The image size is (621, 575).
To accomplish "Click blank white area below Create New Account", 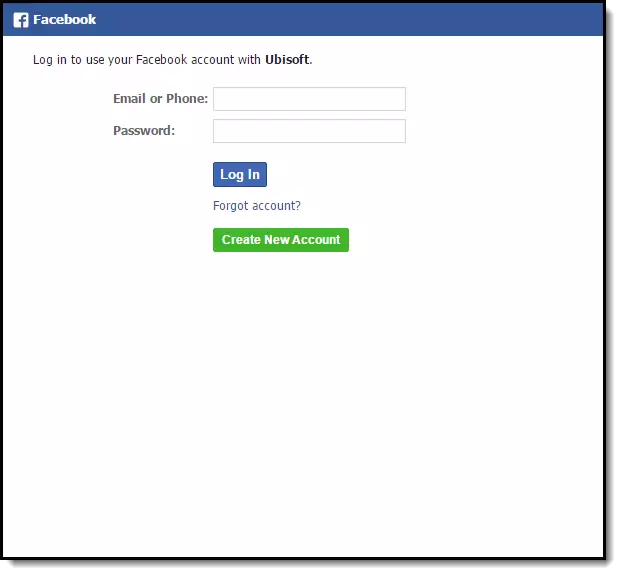I will pos(300,400).
